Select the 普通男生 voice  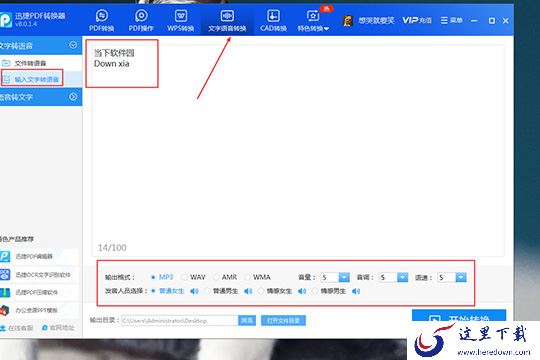pos(221,291)
